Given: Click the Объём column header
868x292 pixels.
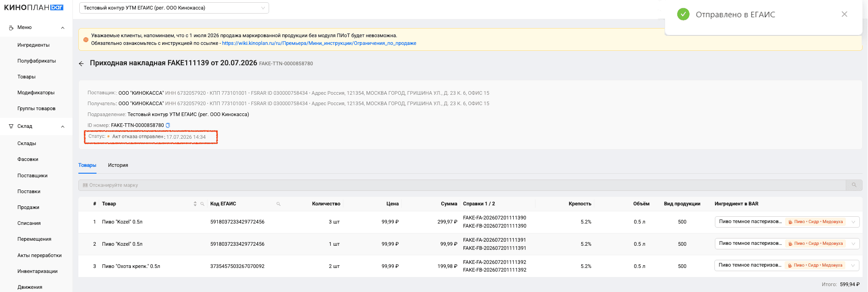Looking at the screenshot, I should click(641, 204).
